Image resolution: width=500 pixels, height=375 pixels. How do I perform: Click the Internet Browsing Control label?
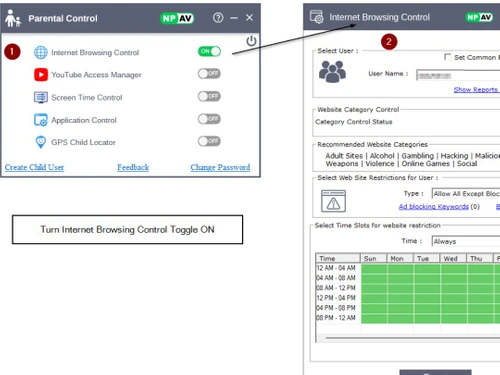[95, 53]
